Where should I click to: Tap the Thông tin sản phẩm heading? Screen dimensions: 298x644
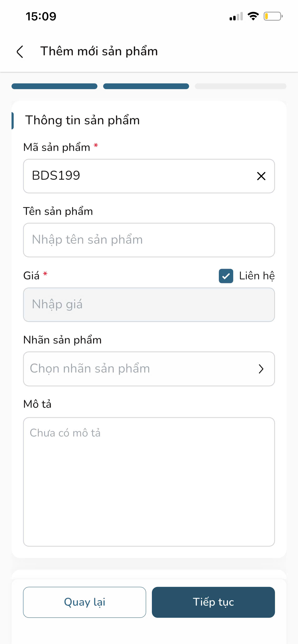82,120
